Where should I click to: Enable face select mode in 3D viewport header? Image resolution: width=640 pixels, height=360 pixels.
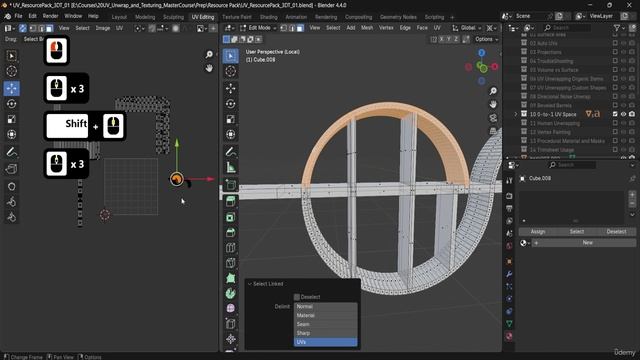click(x=300, y=28)
